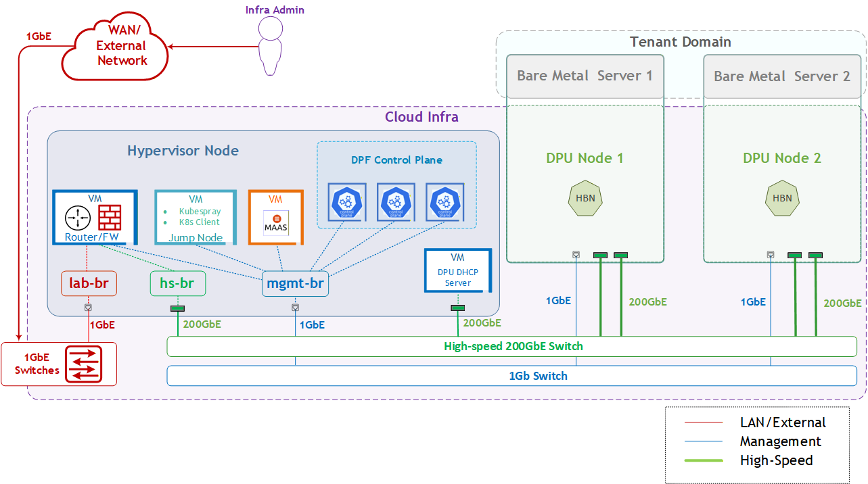868x484 pixels.
Task: Click the DPU DHCP Server VM box
Action: 457,271
